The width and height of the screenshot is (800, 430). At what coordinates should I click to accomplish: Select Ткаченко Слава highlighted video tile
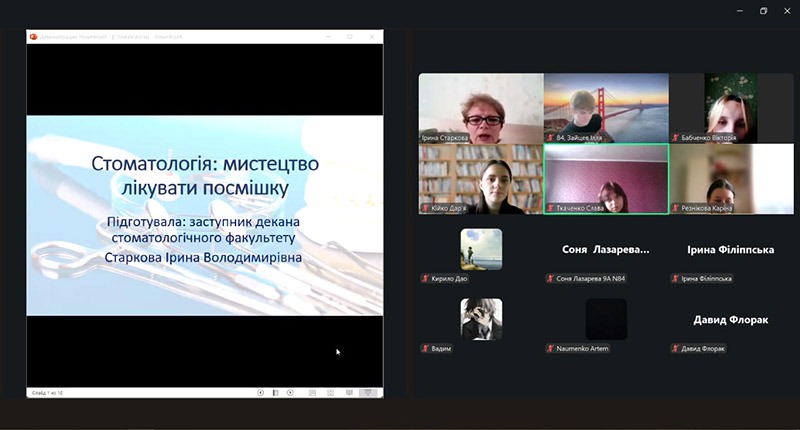click(x=605, y=178)
